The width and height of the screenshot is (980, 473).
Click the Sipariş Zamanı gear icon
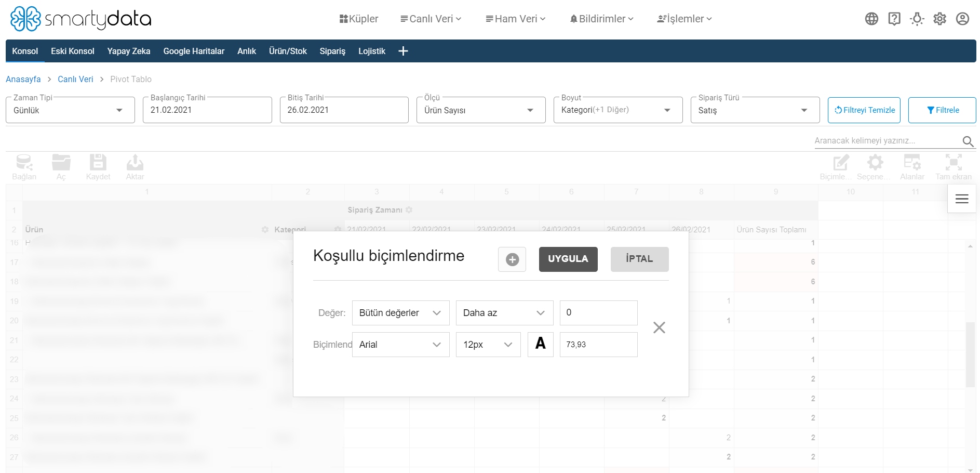(409, 210)
